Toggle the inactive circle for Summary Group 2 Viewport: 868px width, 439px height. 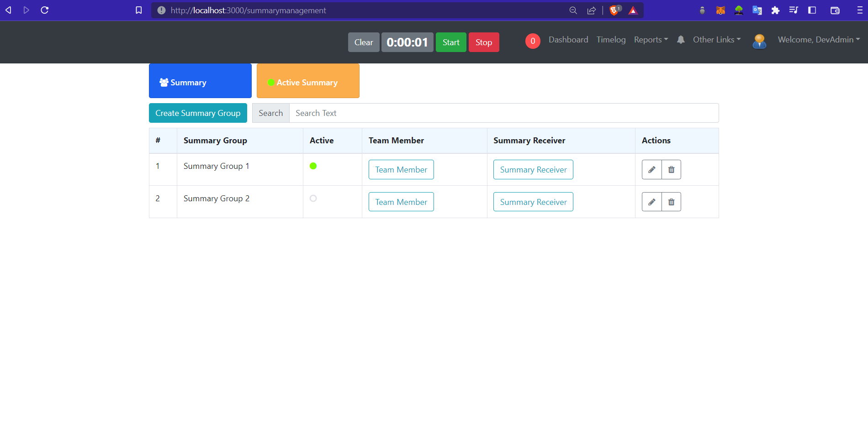tap(313, 198)
